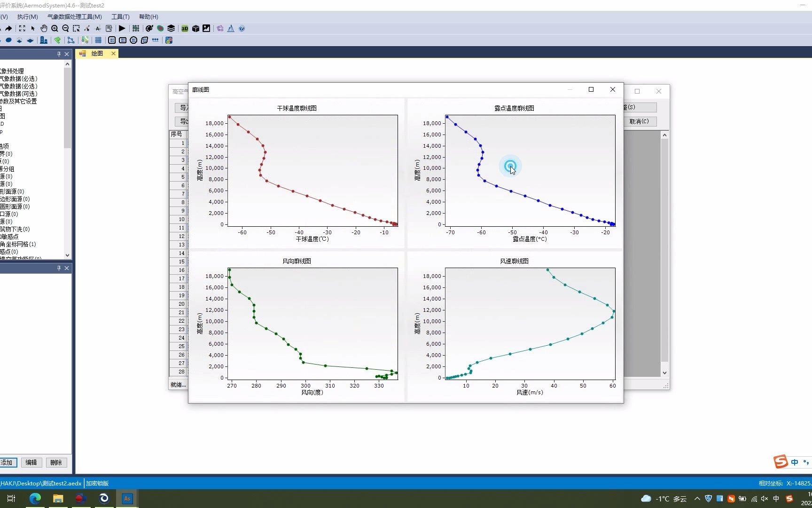Click the 风速廓线图 chart
This screenshot has height=508, width=812.
tap(515, 326)
